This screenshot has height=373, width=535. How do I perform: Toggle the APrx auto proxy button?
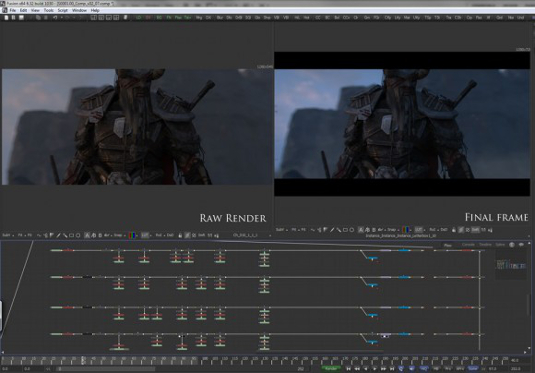[x=460, y=369]
